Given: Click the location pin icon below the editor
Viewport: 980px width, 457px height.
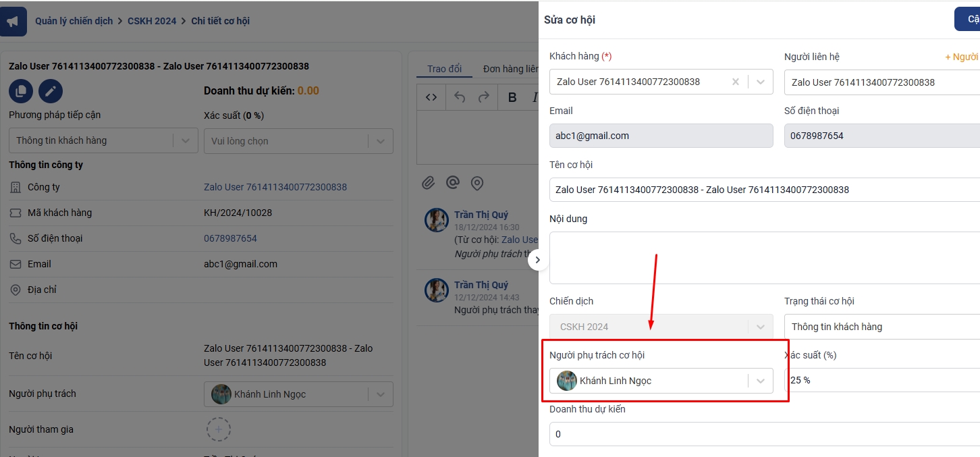Looking at the screenshot, I should [477, 183].
